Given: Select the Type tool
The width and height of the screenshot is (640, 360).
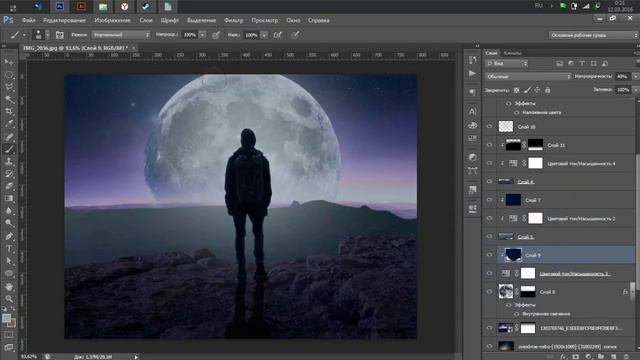Looking at the screenshot, I should (x=9, y=249).
